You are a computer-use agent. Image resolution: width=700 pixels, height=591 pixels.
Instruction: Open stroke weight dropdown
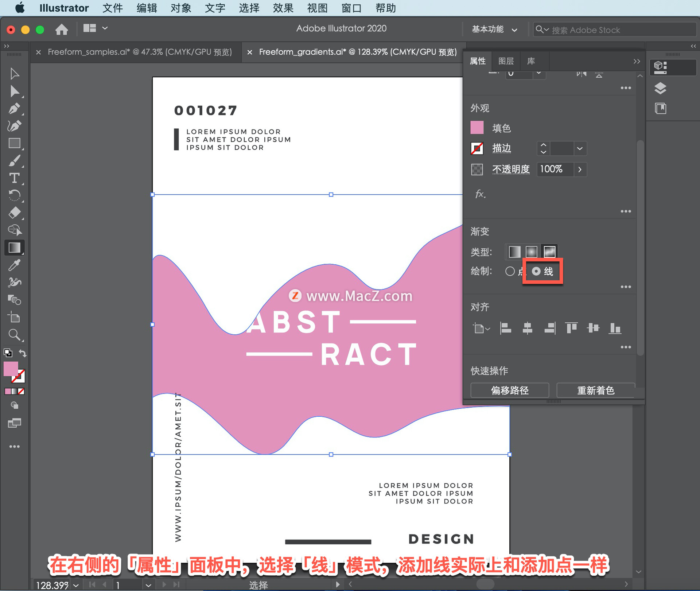580,149
